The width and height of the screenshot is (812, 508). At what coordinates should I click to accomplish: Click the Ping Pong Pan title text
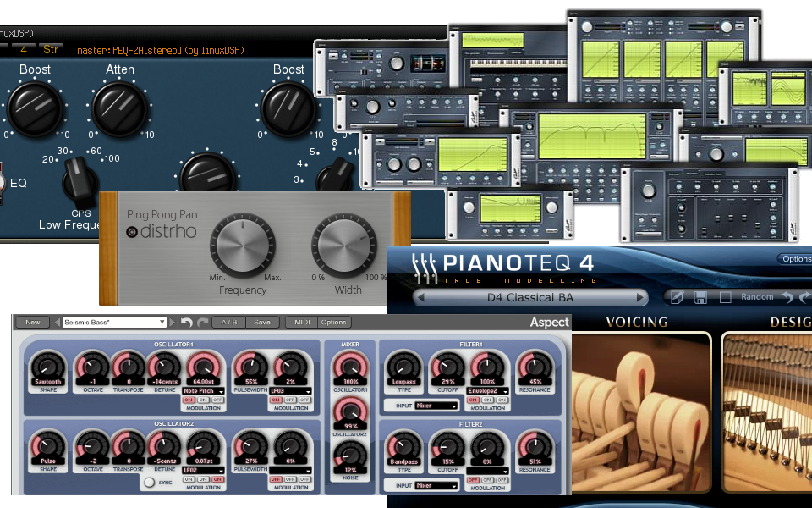point(162,214)
